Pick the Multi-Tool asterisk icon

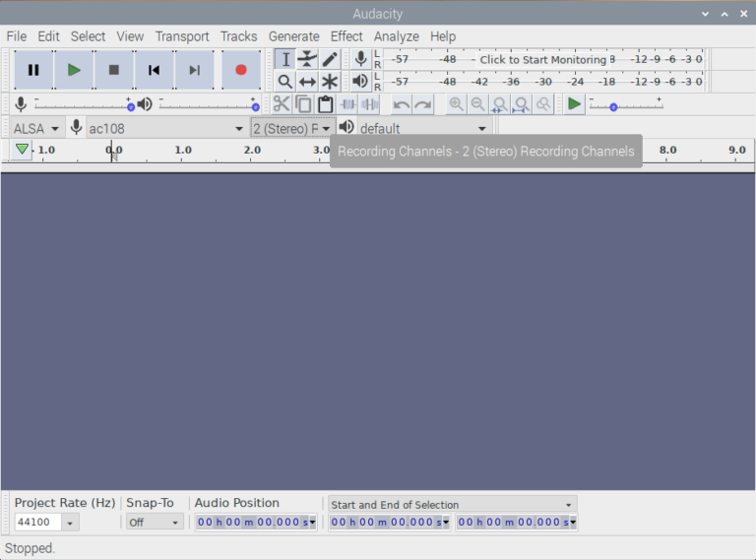point(330,82)
